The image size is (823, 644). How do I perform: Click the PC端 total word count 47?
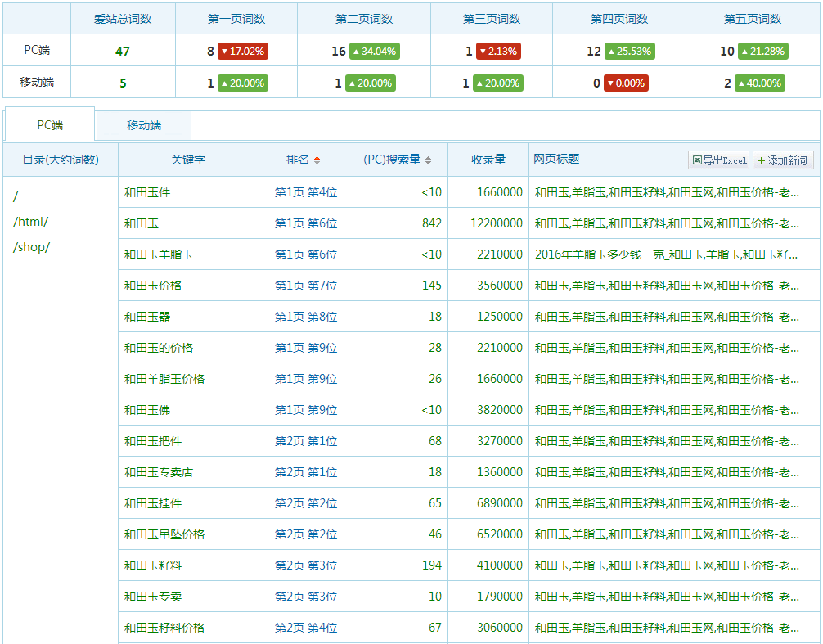[123, 52]
